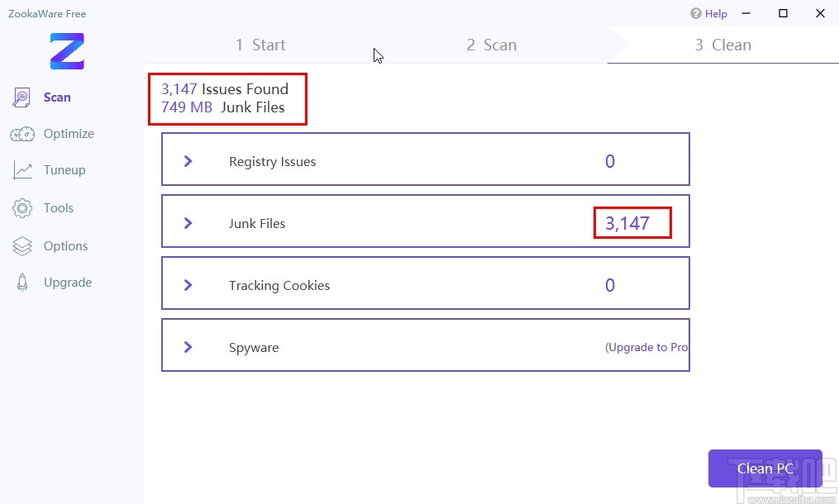Expand the Tracking Cookies row chevron
This screenshot has width=839, height=504.
pos(188,285)
